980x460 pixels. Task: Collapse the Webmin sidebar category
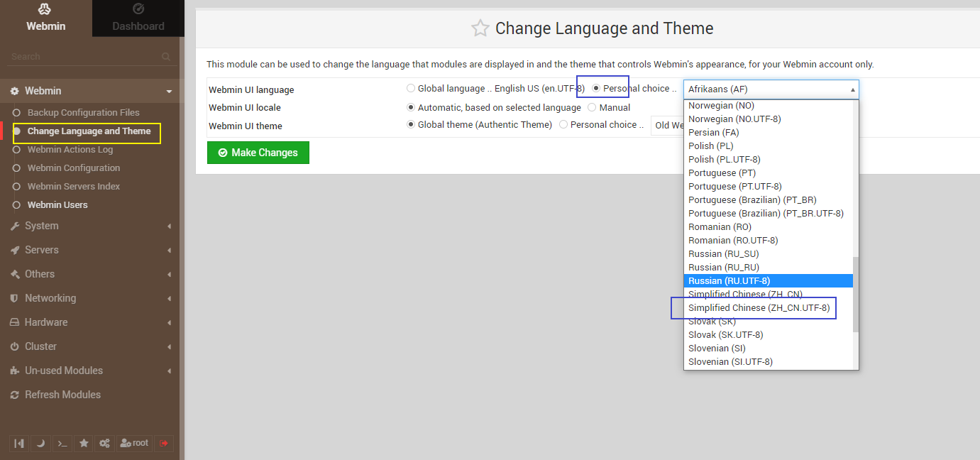point(169,92)
